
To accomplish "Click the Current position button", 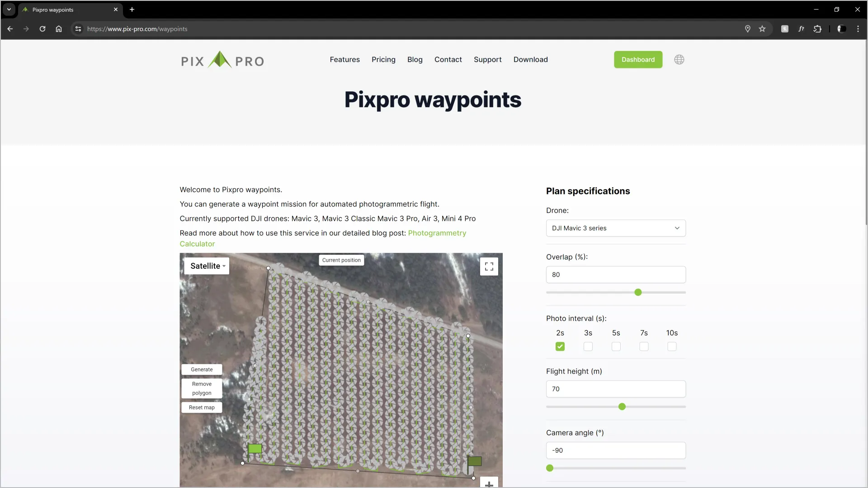I will 341,260.
